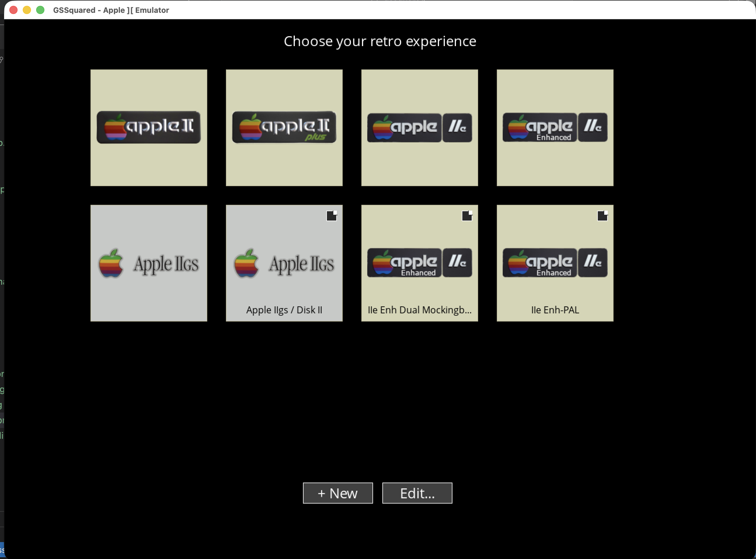Click corner badge icon on IIe Enh Dual Mockingboard
The image size is (756, 559).
click(467, 216)
